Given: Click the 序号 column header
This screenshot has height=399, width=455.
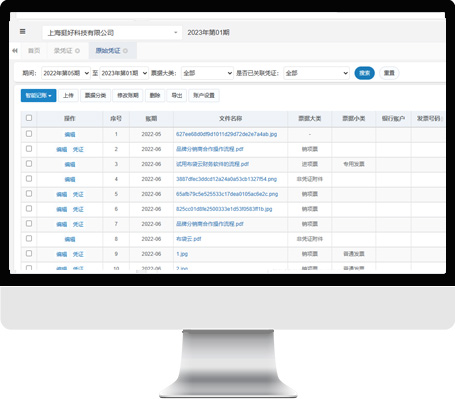Looking at the screenshot, I should point(116,119).
